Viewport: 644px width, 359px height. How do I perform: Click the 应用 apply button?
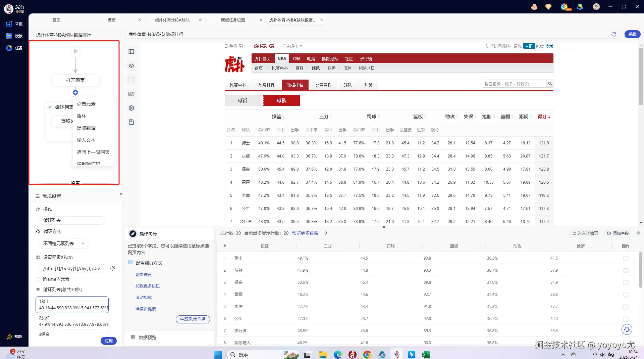click(109, 341)
